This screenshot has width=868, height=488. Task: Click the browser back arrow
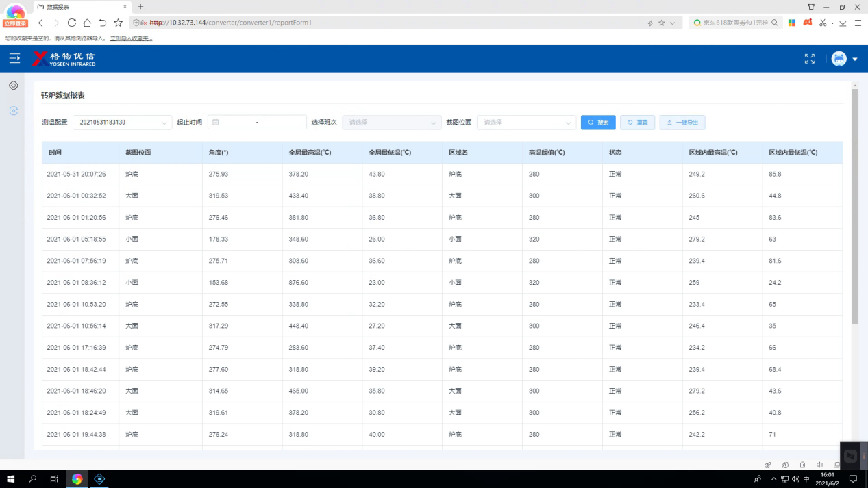41,23
